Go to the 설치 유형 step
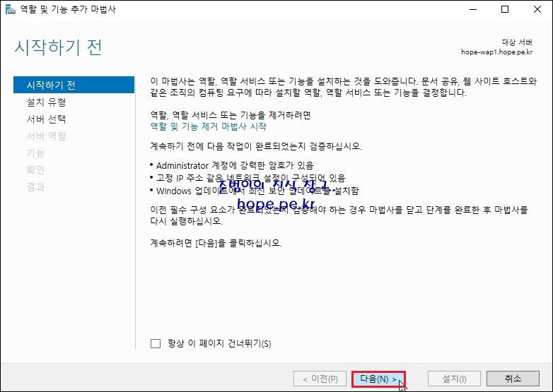This screenshot has width=553, height=392. pos(46,102)
